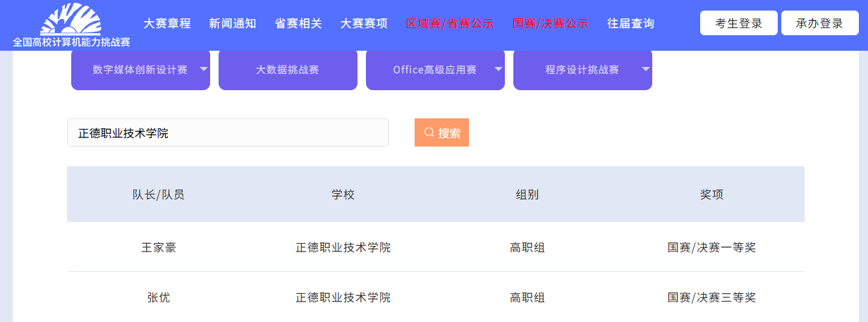Select 大赛赛项 in the top navigation
This screenshot has width=868, height=322.
point(364,23)
